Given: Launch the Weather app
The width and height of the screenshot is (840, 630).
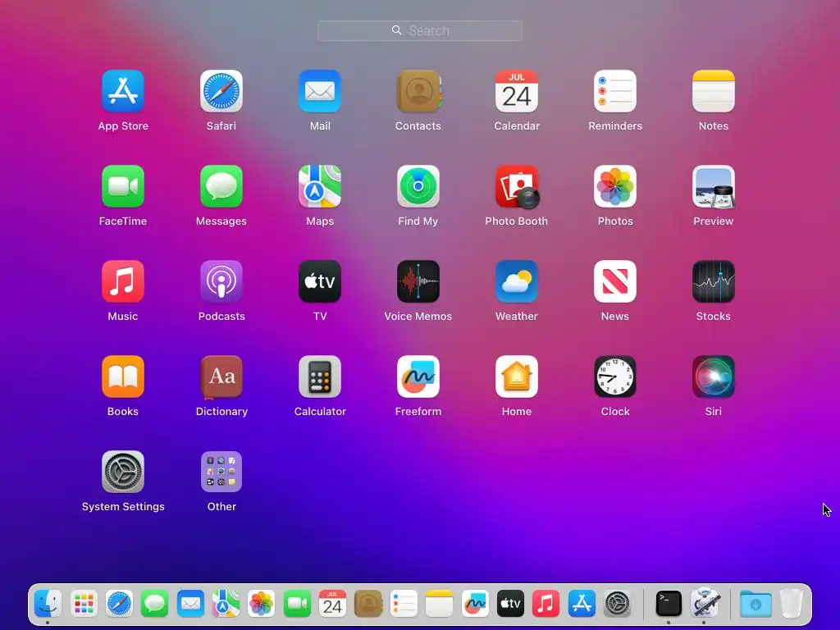Looking at the screenshot, I should coord(517,281).
